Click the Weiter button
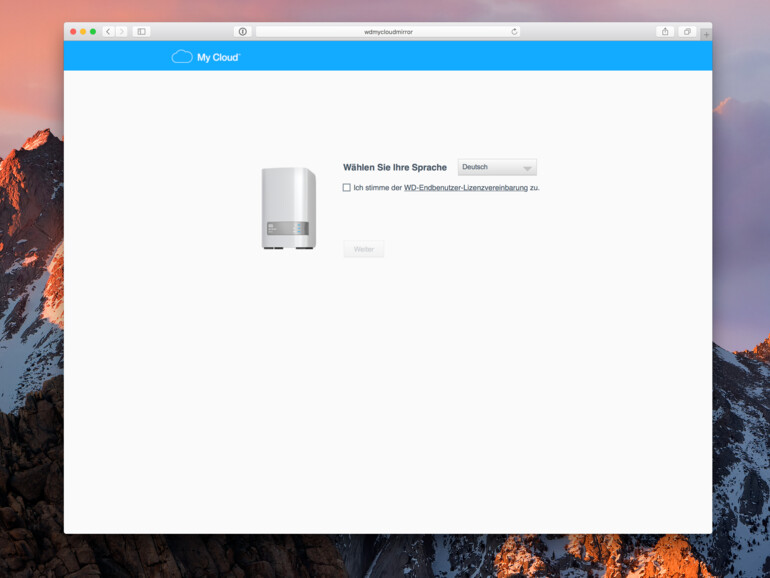The height and width of the screenshot is (578, 770). coord(363,249)
